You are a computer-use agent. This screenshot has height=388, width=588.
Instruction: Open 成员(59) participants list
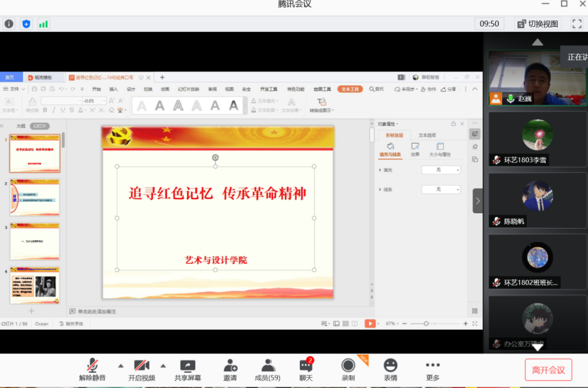[268, 369]
